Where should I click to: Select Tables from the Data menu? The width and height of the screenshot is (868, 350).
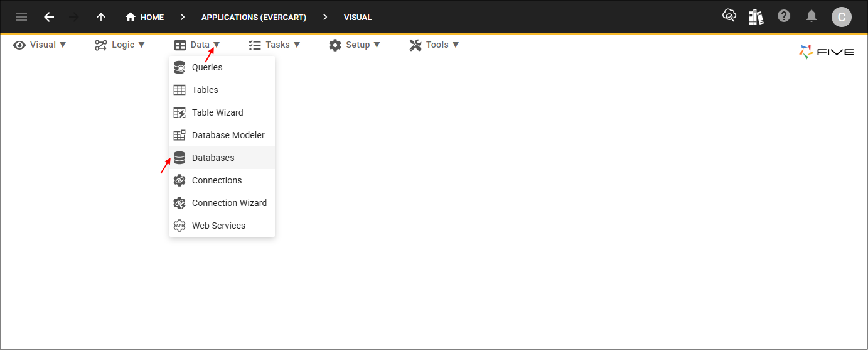point(222,90)
